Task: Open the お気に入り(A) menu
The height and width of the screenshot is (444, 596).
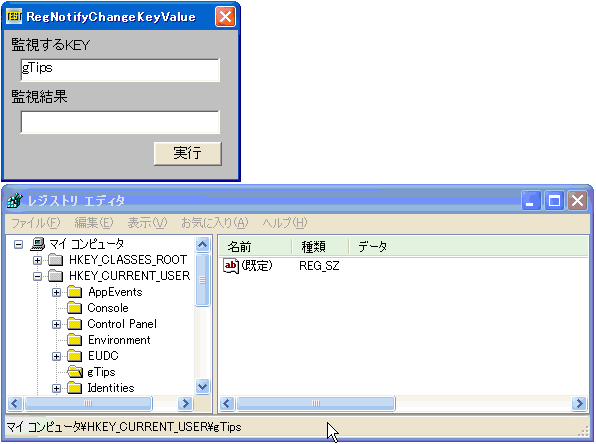Action: click(215, 223)
